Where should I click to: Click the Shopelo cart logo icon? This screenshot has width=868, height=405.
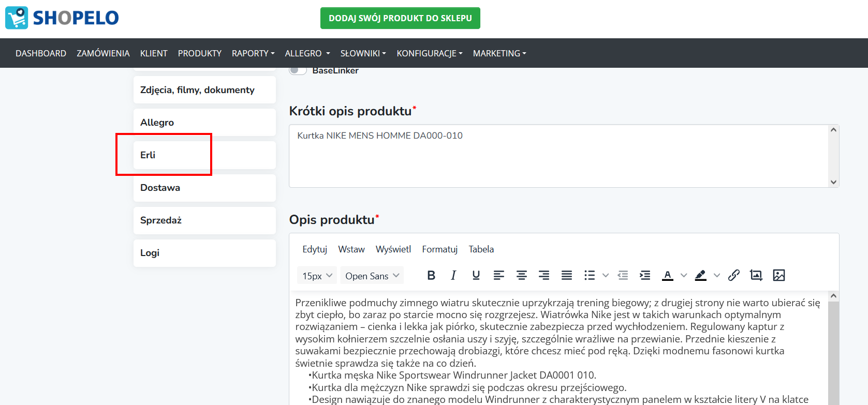17,18
